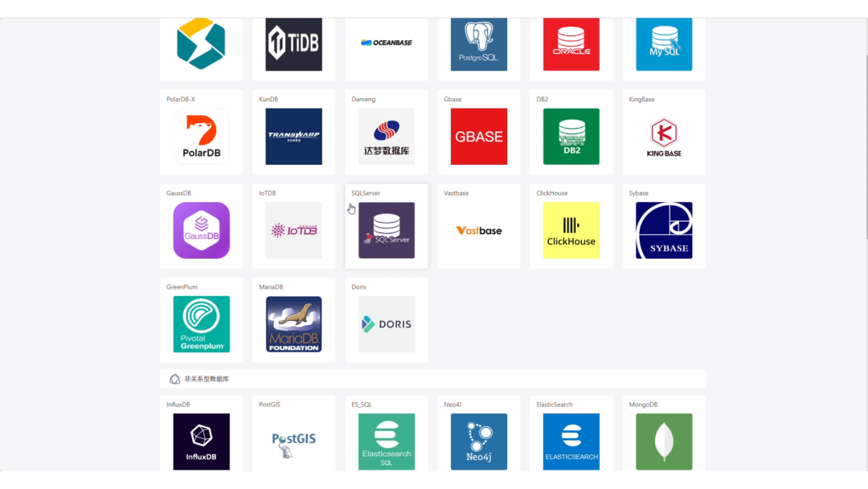Click the PostGIS label text
Image resolution: width=868 pixels, height=489 pixels.
[269, 405]
